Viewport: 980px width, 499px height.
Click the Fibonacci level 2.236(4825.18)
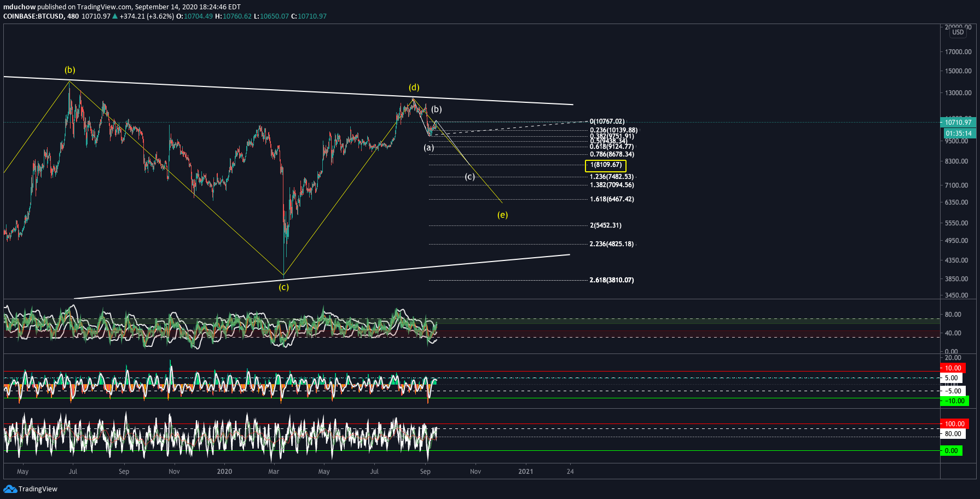click(611, 244)
